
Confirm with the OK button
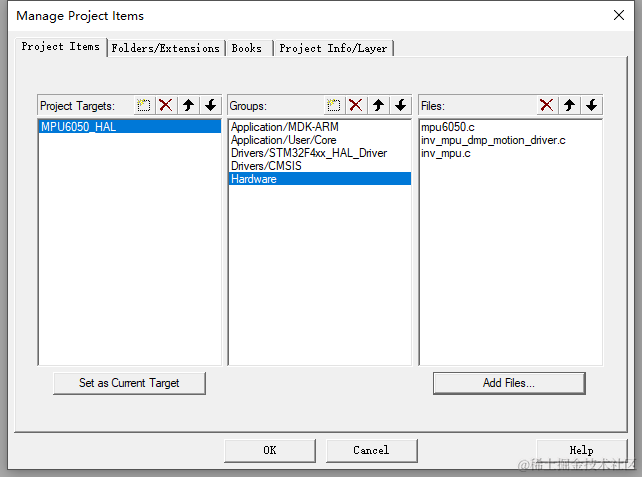270,450
